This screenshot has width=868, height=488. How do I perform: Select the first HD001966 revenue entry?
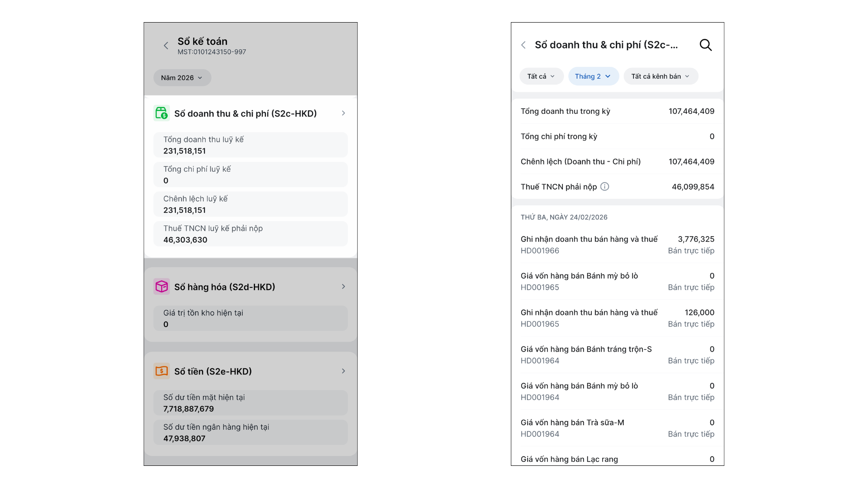coord(617,244)
